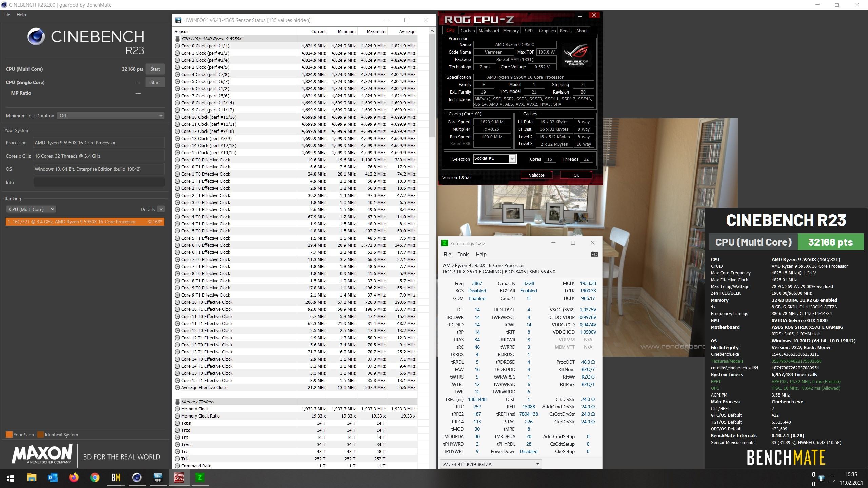Screen dimensions: 868x488
Task: Expand the ranking Details dropdown
Action: (x=161, y=209)
